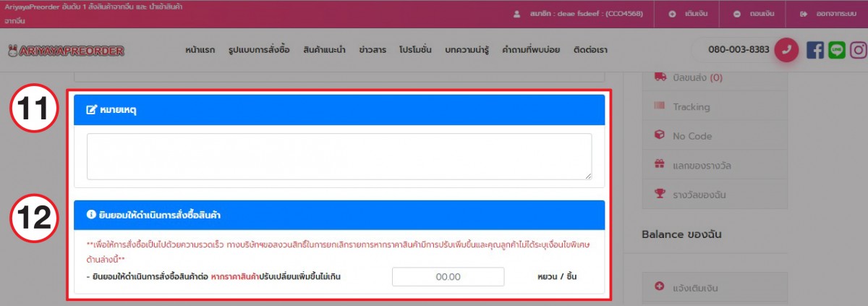868x306 pixels.
Task: Click the gift icon beside แลกของรางวัล
Action: (x=659, y=165)
